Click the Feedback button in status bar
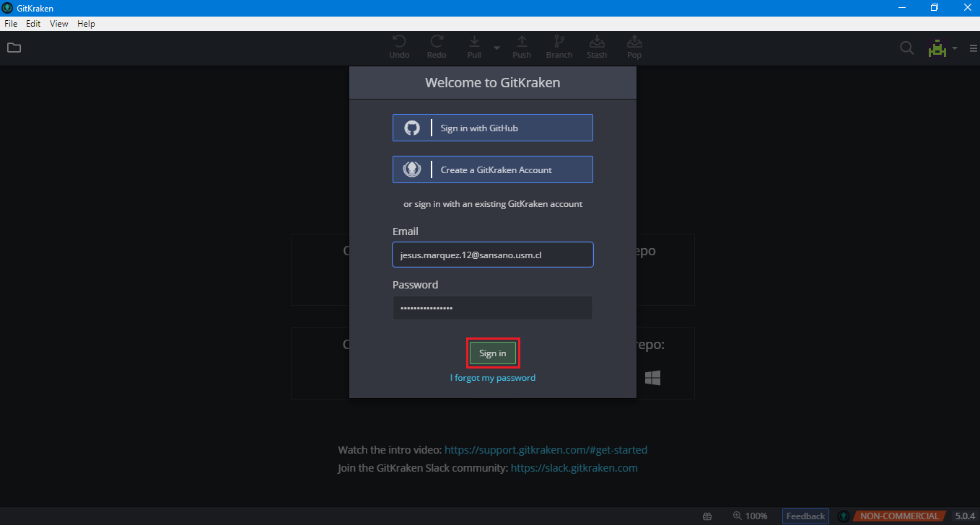Image resolution: width=980 pixels, height=525 pixels. point(805,516)
